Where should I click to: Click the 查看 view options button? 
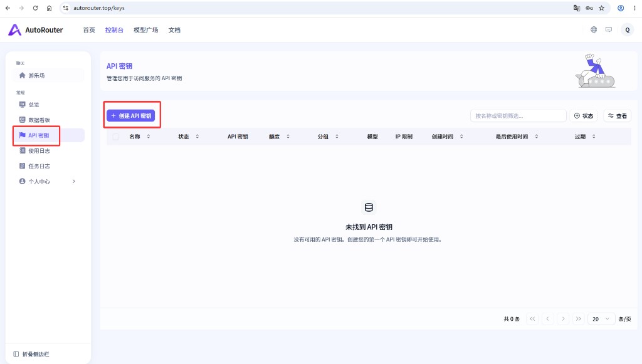(618, 116)
